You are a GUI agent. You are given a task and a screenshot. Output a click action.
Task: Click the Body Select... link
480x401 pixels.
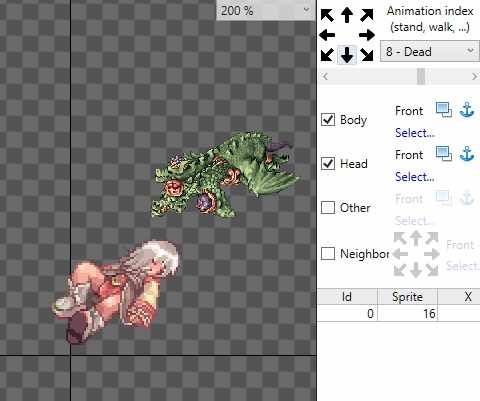pyautogui.click(x=415, y=133)
